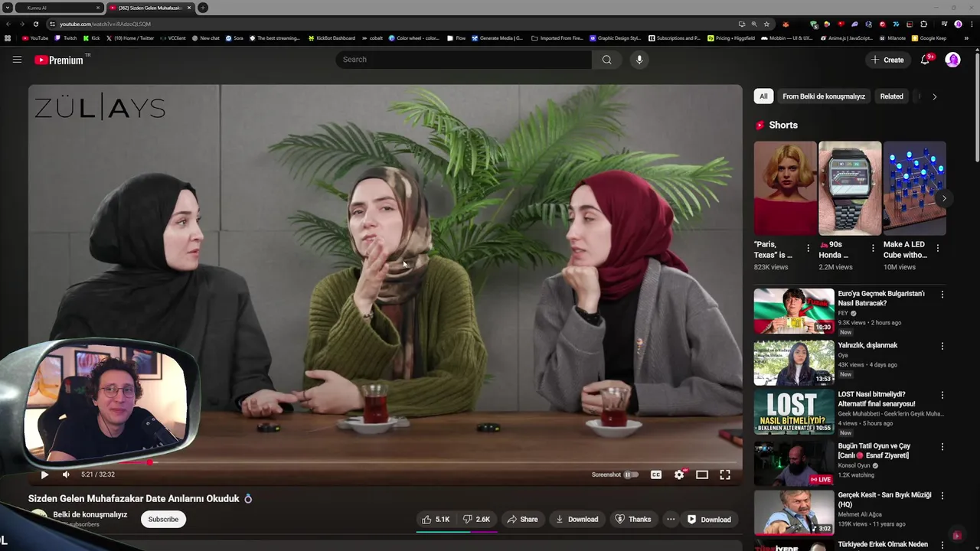Turn on closed captions
Screen dimensions: 980x551
pos(656,474)
